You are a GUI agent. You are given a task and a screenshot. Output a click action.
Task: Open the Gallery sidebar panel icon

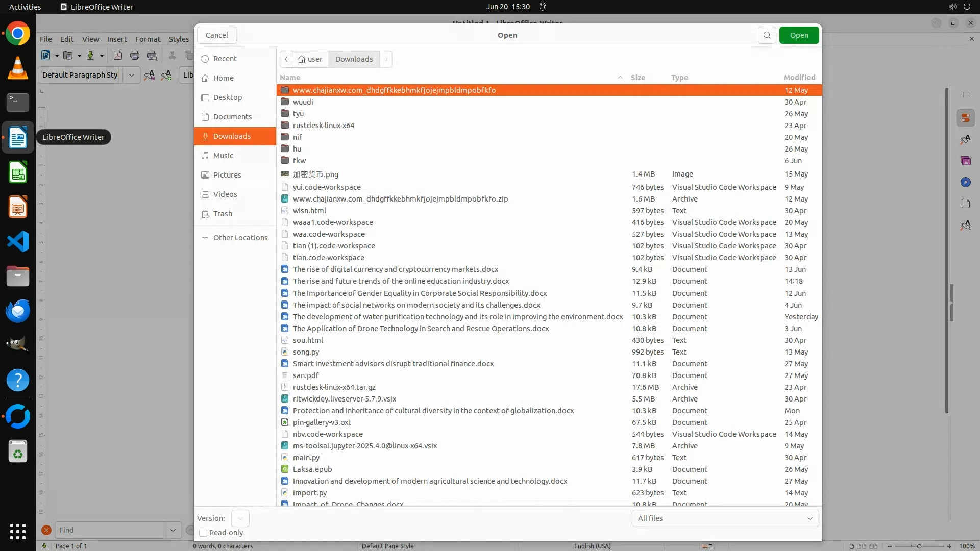coord(965,161)
